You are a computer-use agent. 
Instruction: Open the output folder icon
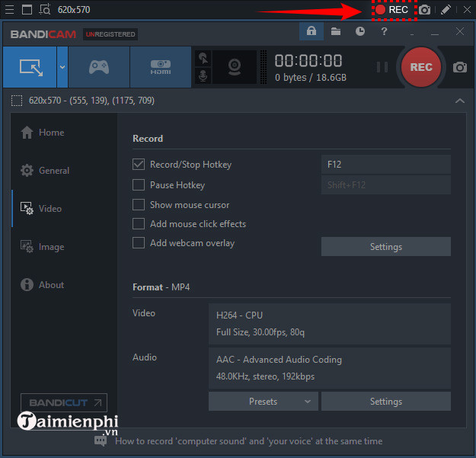(335, 31)
